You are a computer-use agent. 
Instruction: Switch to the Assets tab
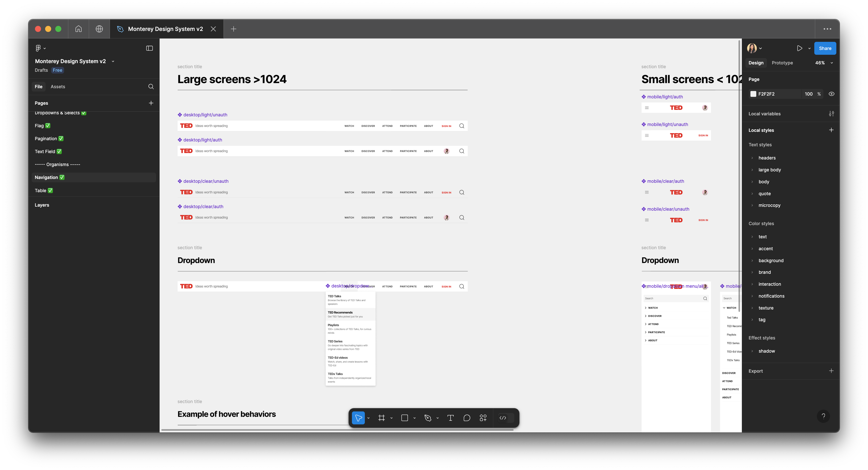coord(58,87)
